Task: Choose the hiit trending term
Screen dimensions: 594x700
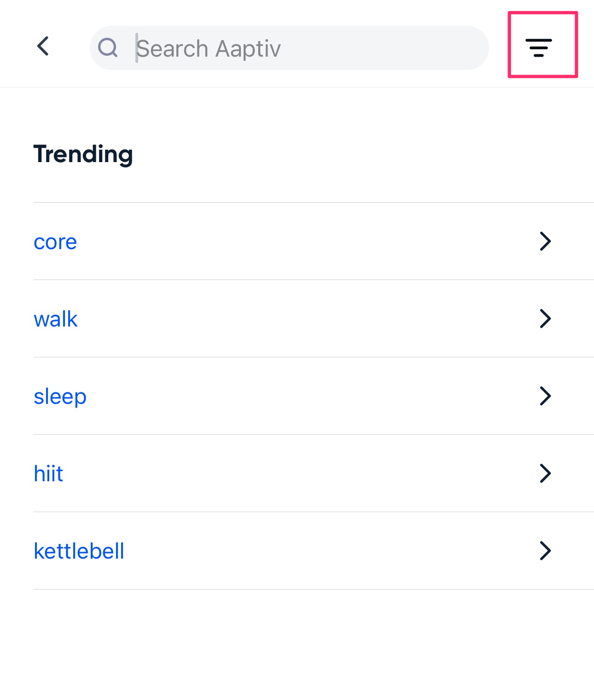Action: click(x=48, y=473)
